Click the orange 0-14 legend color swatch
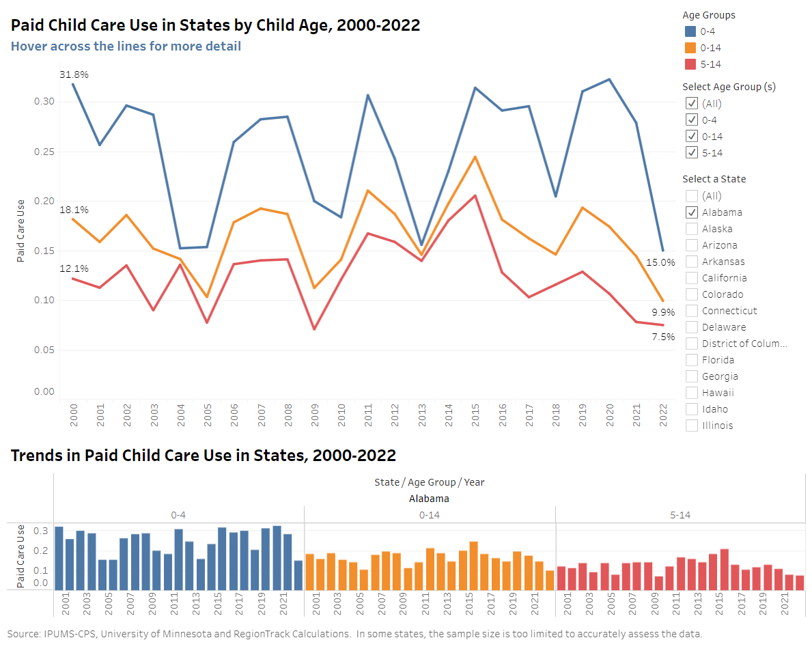The width and height of the screenshot is (812, 653). [x=690, y=48]
